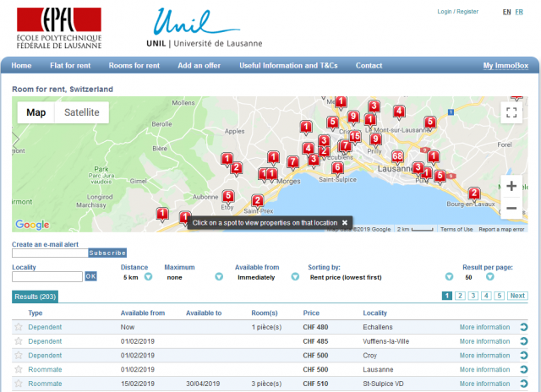This screenshot has height=392, width=541.
Task: Zoom in on the map
Action: tap(511, 187)
